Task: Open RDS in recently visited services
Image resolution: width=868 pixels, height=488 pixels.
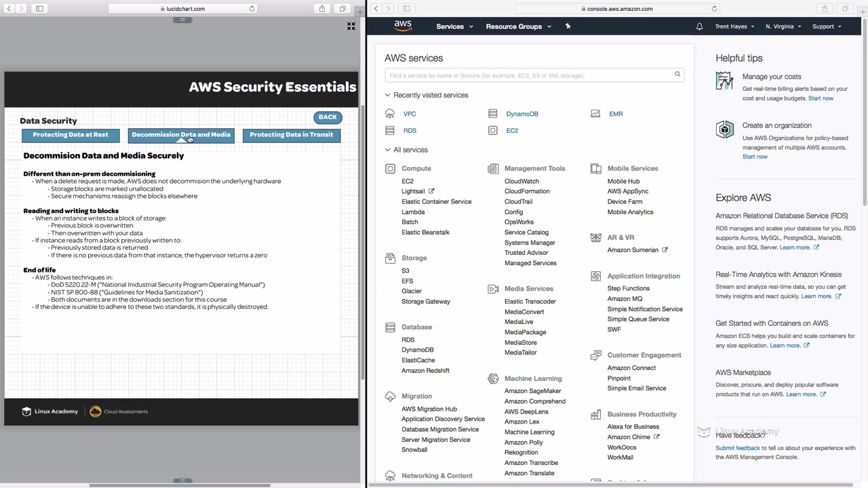Action: [410, 131]
